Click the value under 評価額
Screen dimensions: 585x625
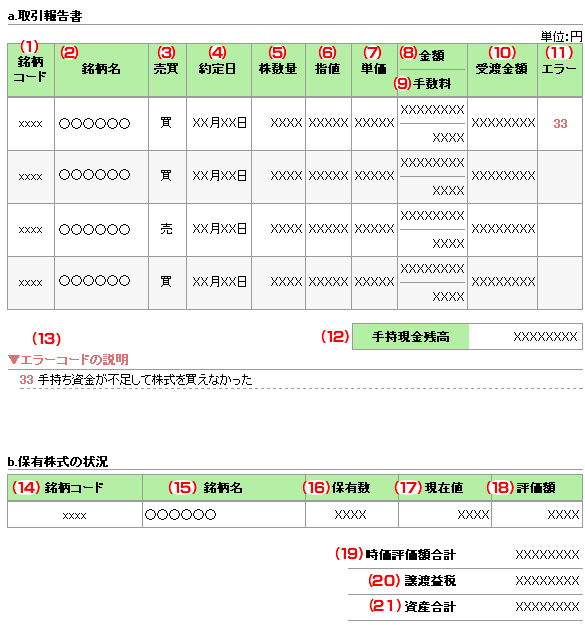click(563, 515)
